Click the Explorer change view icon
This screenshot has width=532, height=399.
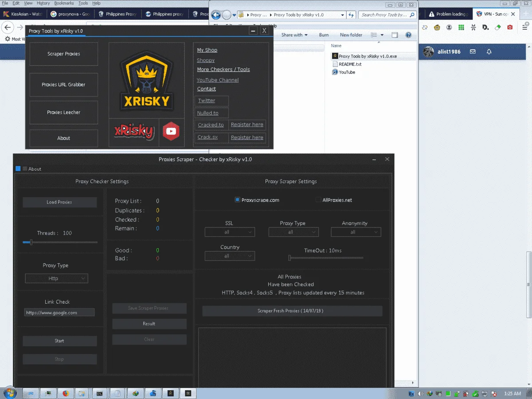click(374, 35)
